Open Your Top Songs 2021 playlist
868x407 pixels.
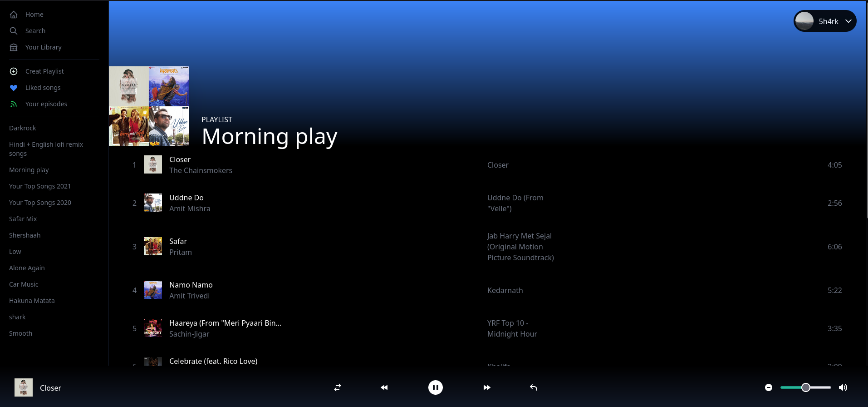point(40,186)
